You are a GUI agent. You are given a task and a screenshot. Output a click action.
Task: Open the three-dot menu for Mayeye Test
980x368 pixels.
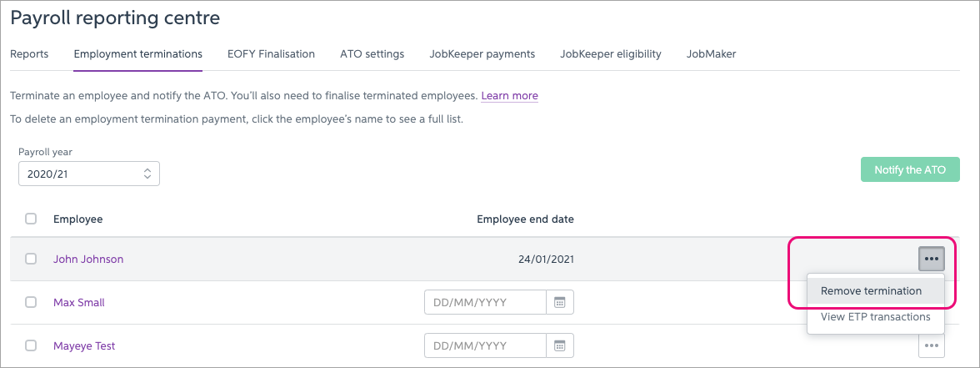932,345
